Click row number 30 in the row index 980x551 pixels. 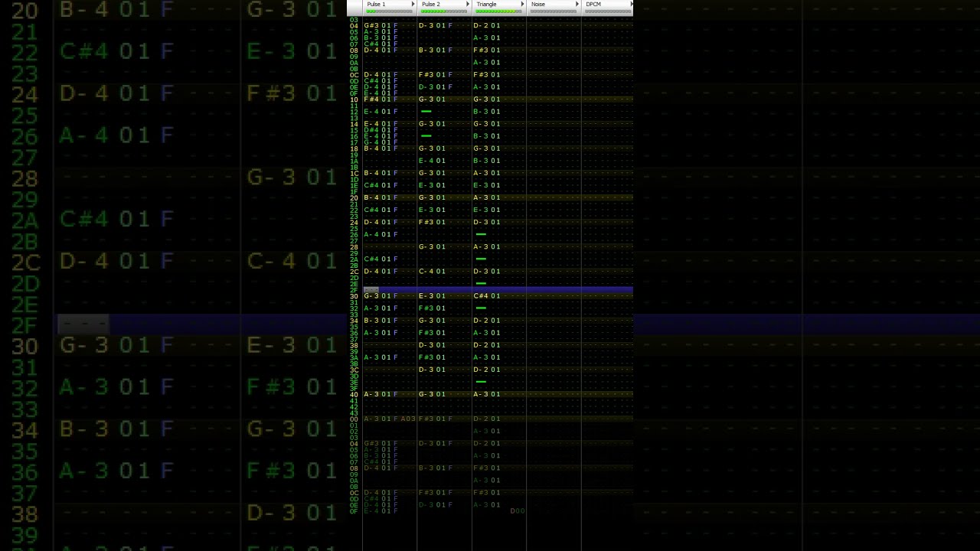click(x=354, y=296)
